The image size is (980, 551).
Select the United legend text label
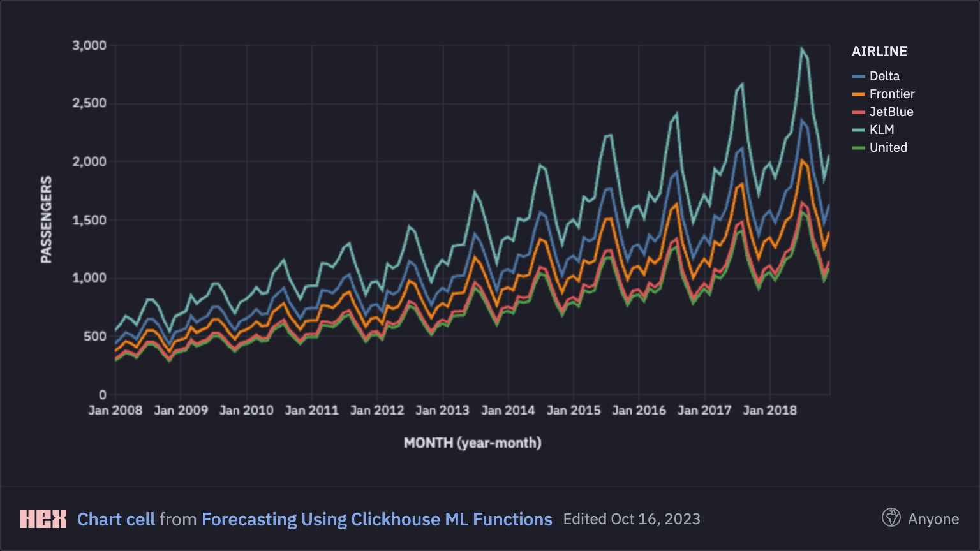point(888,147)
